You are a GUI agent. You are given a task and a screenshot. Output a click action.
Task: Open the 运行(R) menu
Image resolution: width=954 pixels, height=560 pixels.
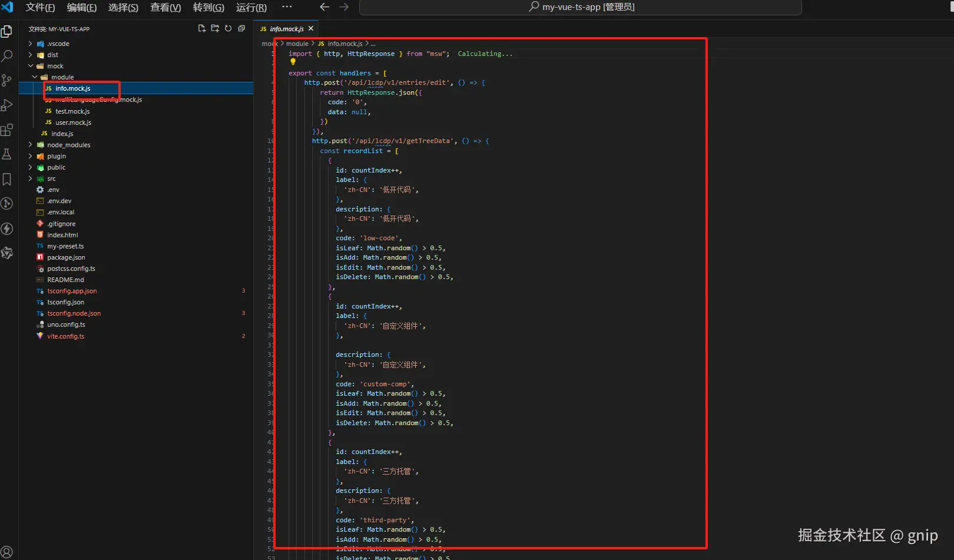click(251, 7)
